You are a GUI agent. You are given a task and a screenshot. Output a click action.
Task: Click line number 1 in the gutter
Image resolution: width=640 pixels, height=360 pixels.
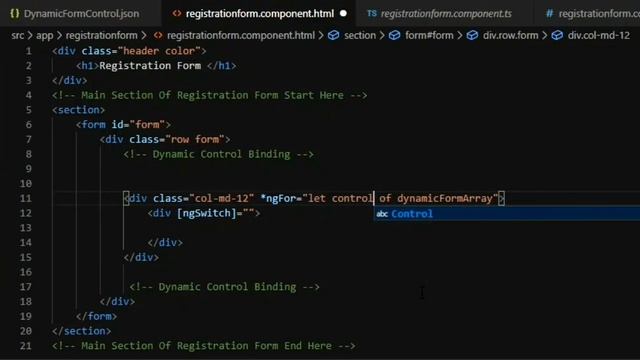[28, 51]
